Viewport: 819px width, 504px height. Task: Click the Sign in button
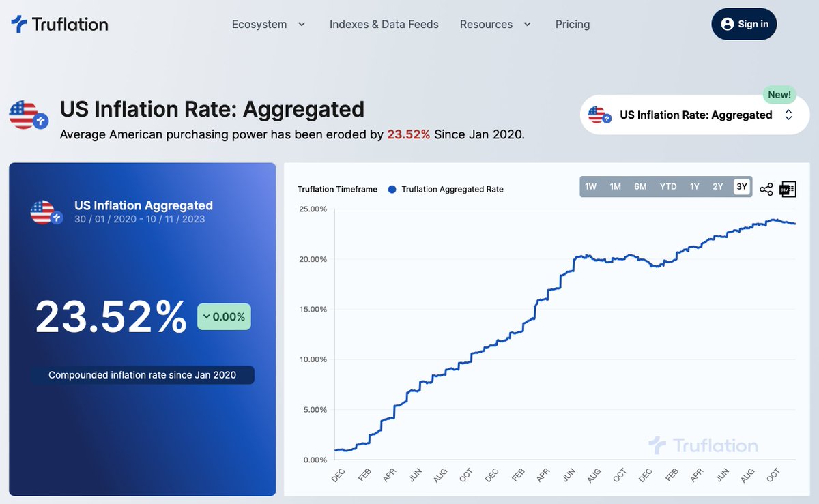pos(744,25)
